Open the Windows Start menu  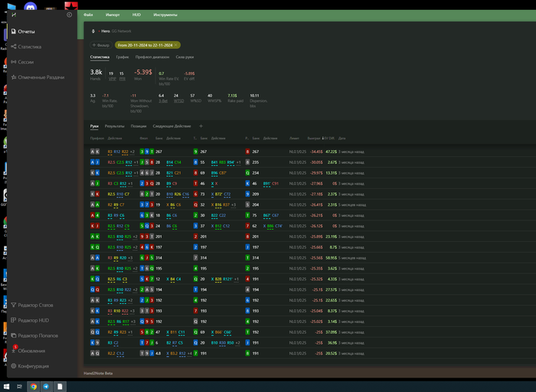pos(6,387)
